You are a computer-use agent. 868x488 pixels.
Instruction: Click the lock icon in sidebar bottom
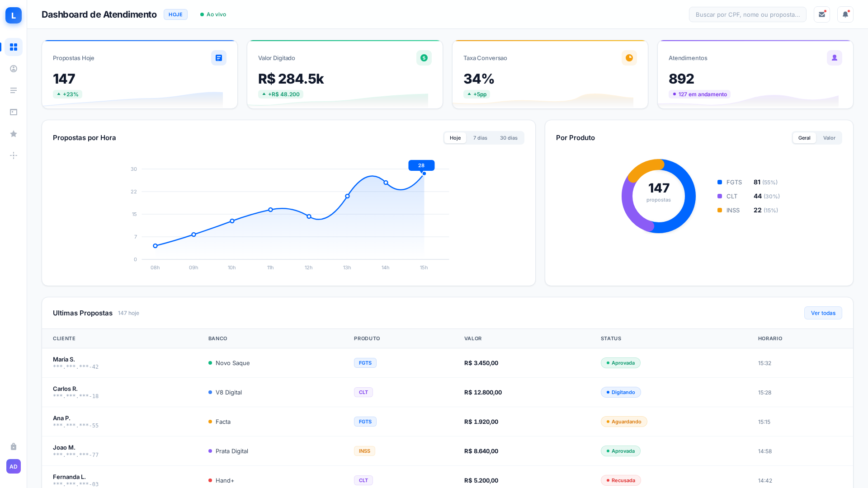pos(14,446)
